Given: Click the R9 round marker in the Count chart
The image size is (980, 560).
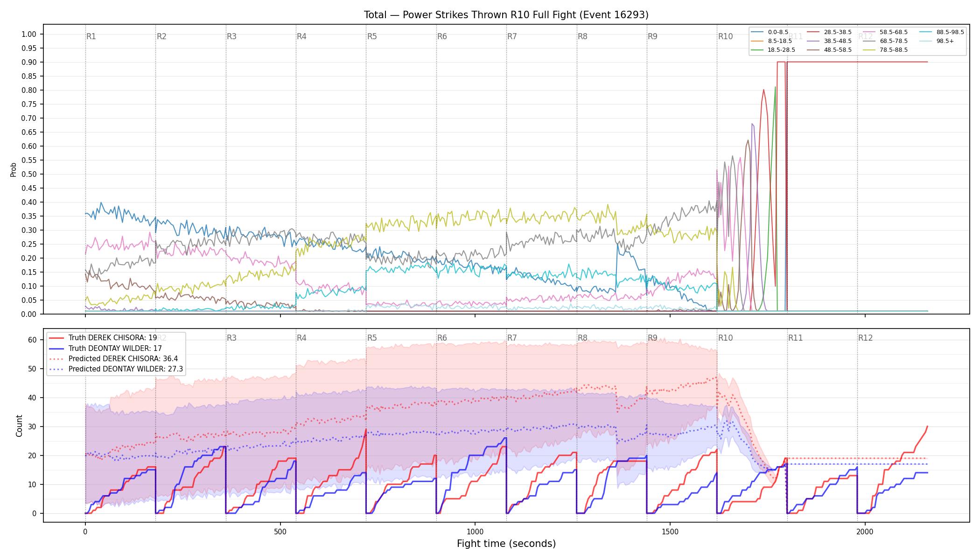Looking at the screenshot, I should [x=652, y=338].
